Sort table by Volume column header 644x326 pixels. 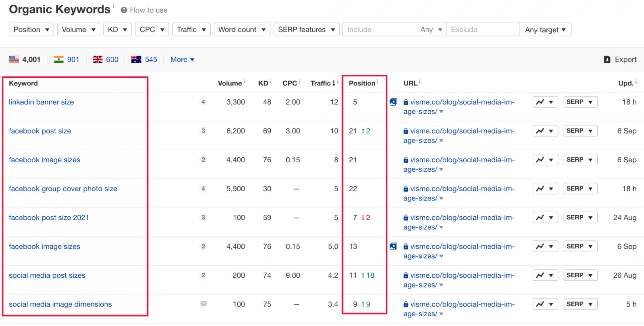(230, 83)
